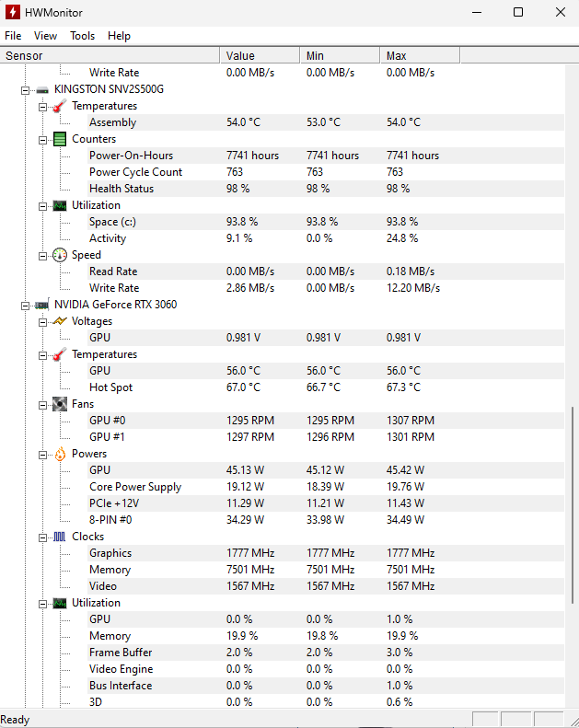Click the flame icon next to Powers

pyautogui.click(x=60, y=454)
